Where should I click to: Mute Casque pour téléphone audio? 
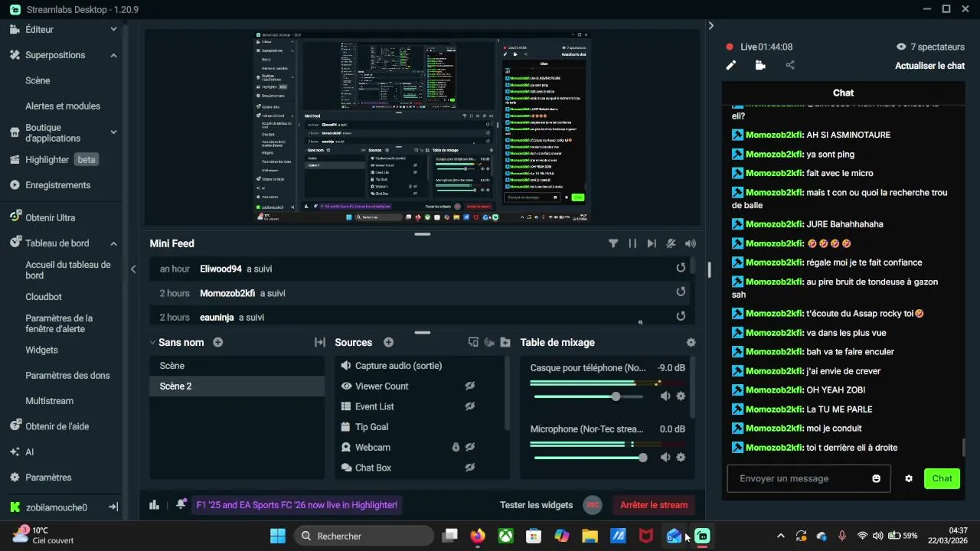pos(665,396)
